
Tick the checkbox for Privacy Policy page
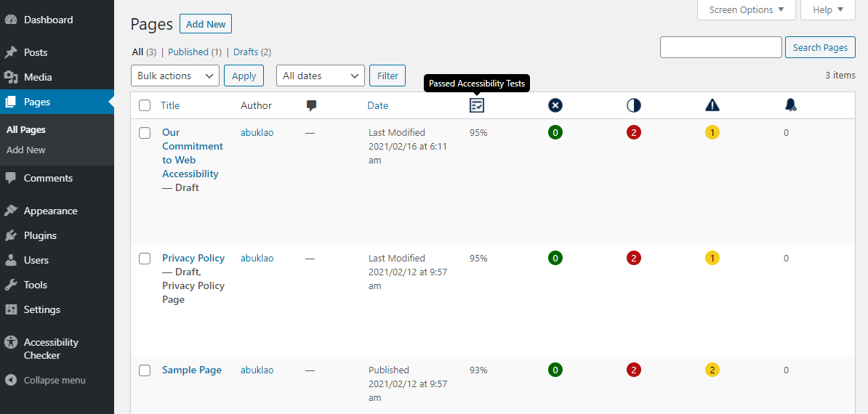coord(145,258)
